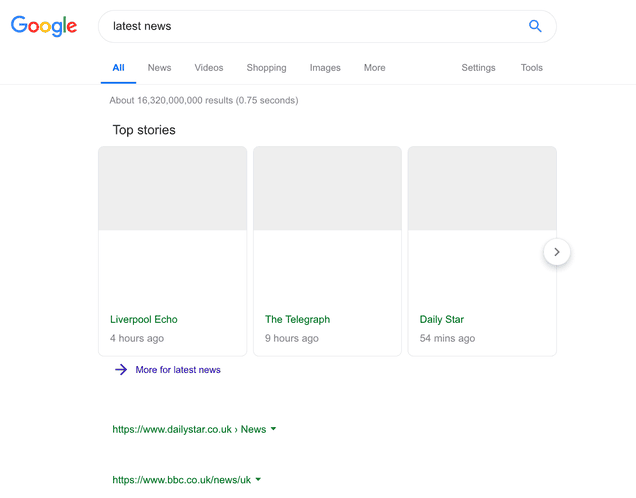Switch to the Videos tab
This screenshot has width=636, height=498.
click(209, 68)
